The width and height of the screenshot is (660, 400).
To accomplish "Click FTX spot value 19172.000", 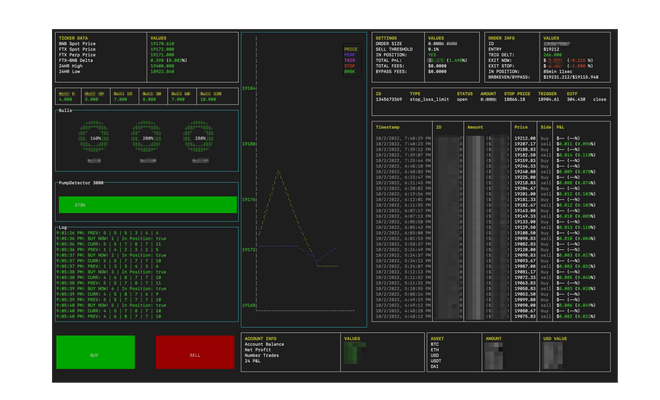I will (x=162, y=49).
